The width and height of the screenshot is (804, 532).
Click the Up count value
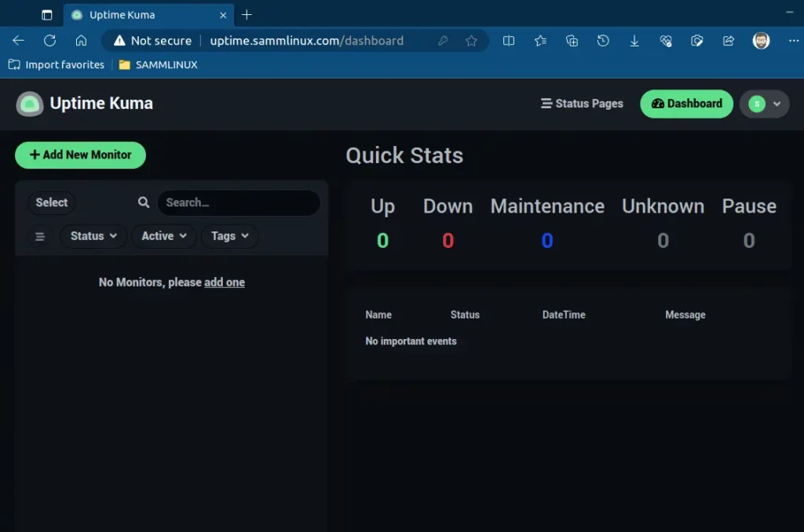(x=382, y=240)
